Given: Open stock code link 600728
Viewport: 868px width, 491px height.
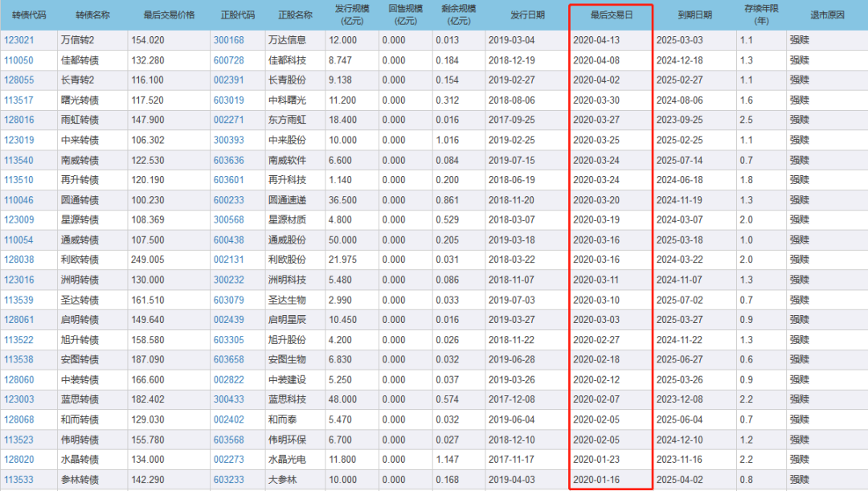Looking at the screenshot, I should [x=228, y=60].
